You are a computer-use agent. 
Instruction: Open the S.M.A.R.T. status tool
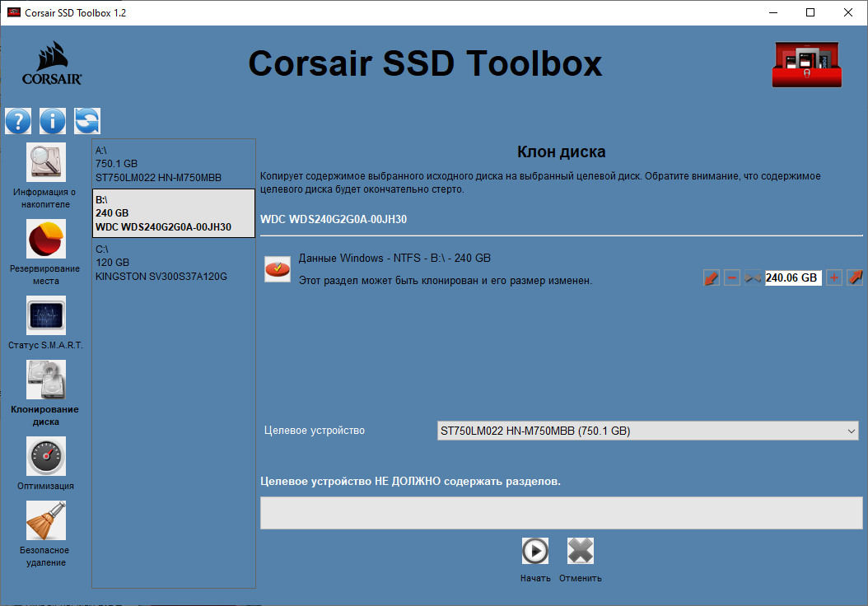(x=46, y=315)
